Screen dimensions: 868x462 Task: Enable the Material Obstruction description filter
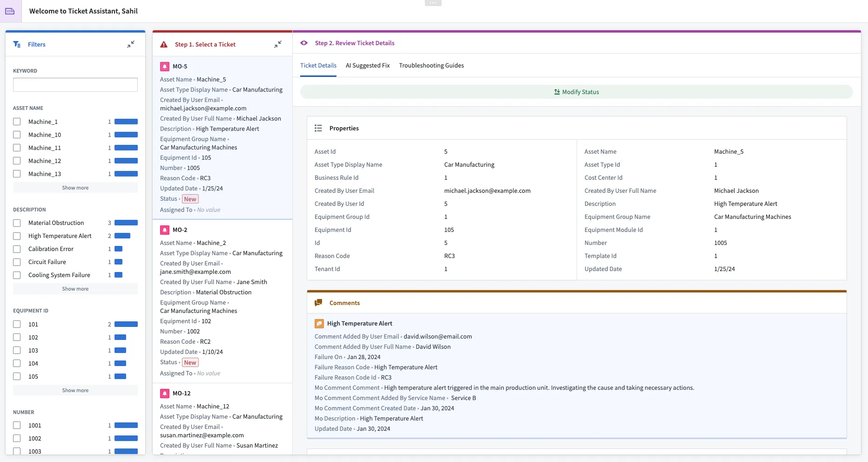pyautogui.click(x=17, y=223)
